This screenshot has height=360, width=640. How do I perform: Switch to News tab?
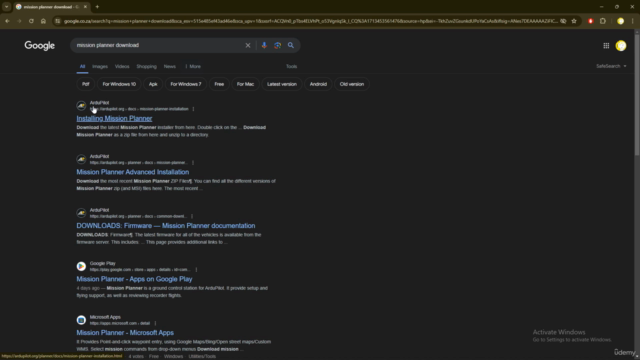click(170, 67)
